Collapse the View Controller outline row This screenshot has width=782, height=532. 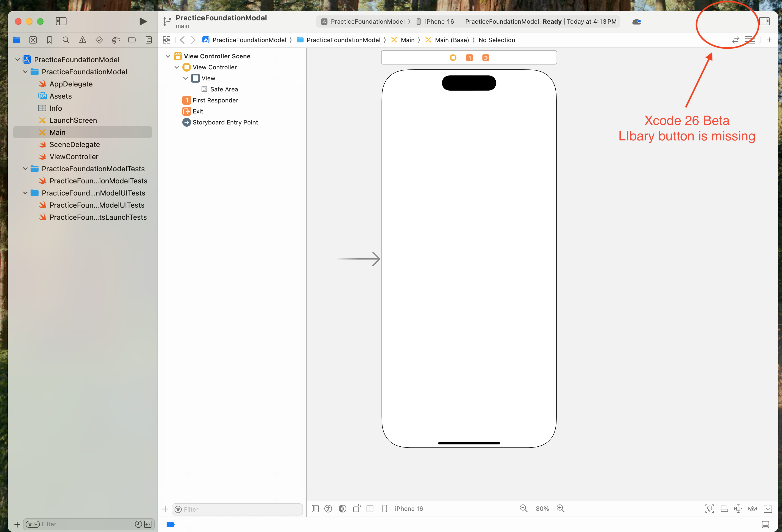(x=177, y=67)
